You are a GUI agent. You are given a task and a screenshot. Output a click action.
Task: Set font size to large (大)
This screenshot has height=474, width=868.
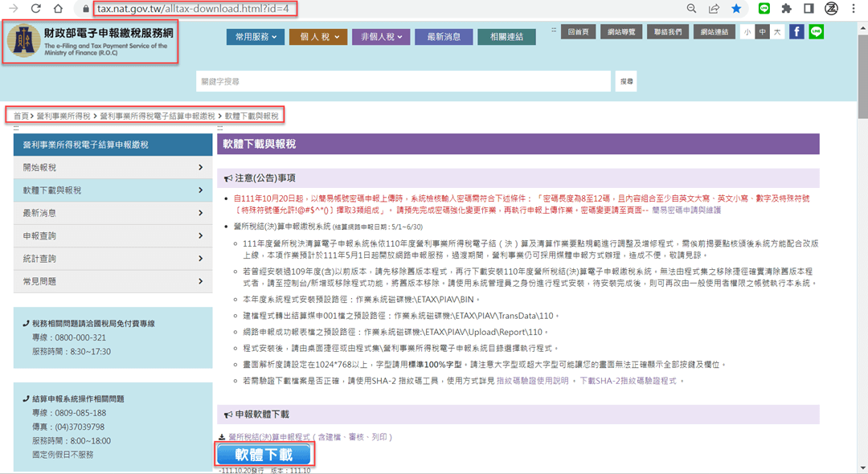[777, 32]
